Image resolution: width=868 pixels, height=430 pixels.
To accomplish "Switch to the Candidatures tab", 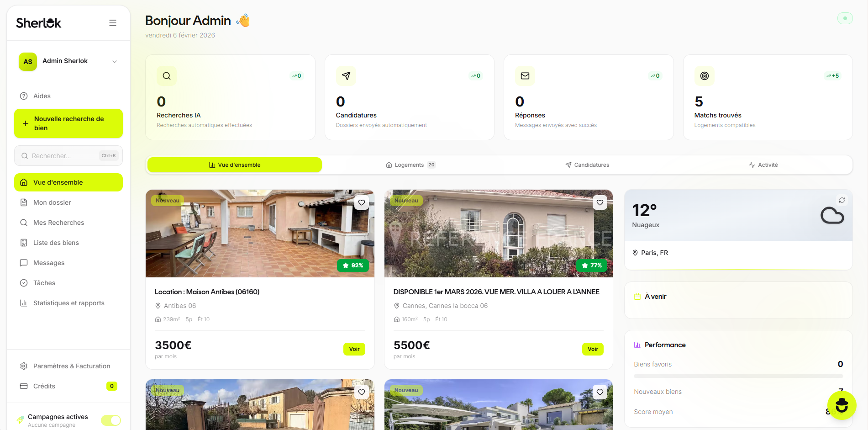I will coord(587,165).
